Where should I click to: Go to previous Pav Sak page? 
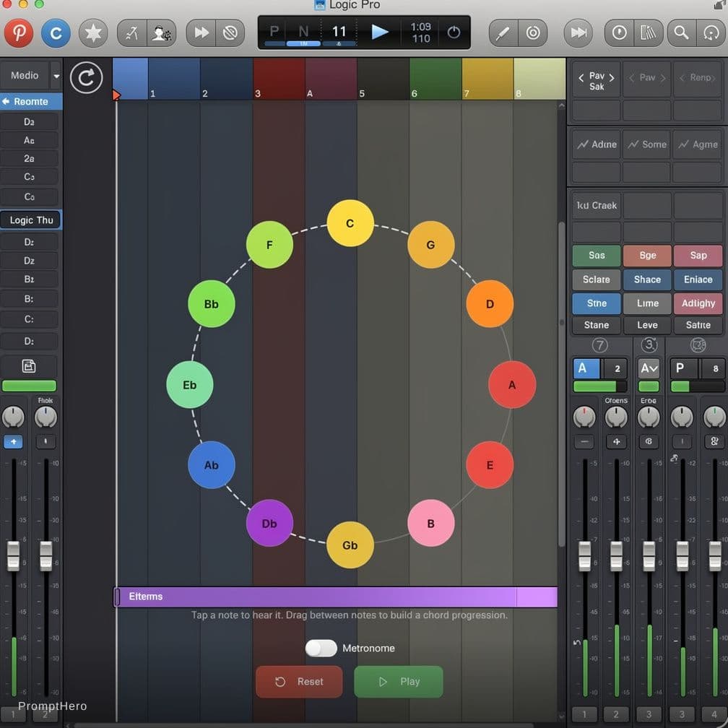pos(581,78)
